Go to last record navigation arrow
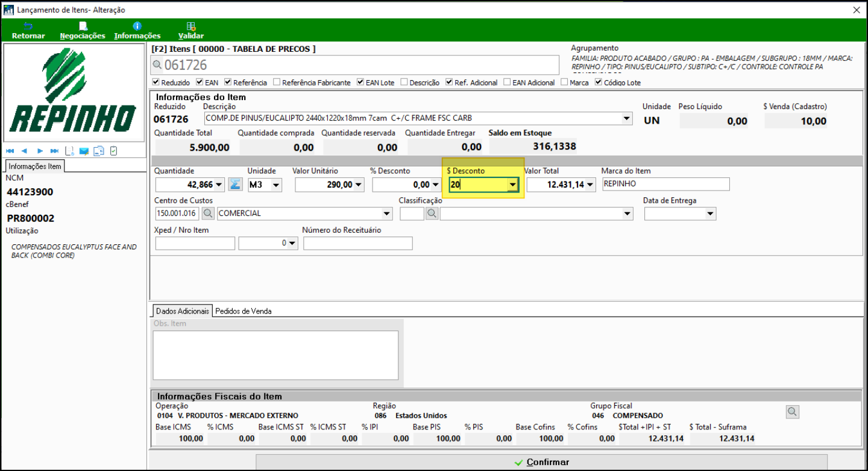Screen dimensions: 868x471 point(54,151)
